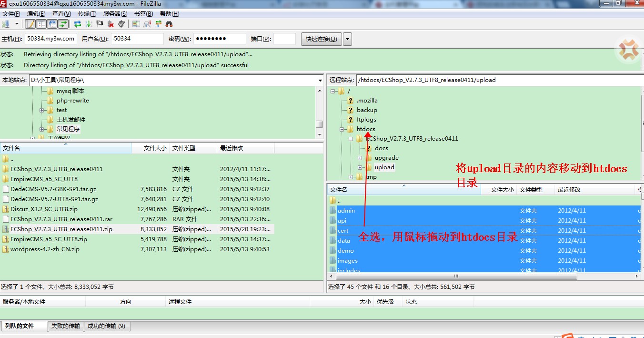The image size is (644, 338).
Task: Open the local site path dropdown
Action: [x=320, y=80]
